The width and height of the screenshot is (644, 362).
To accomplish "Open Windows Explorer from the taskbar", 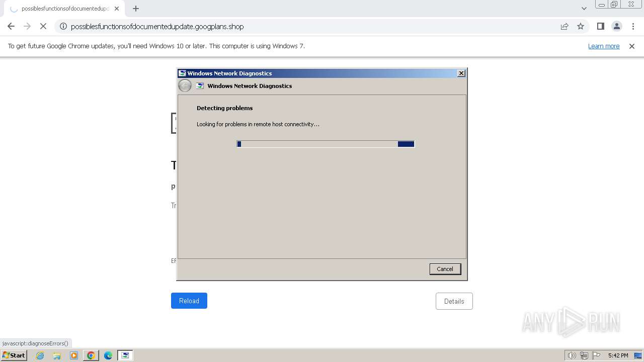I will pyautogui.click(x=57, y=355).
